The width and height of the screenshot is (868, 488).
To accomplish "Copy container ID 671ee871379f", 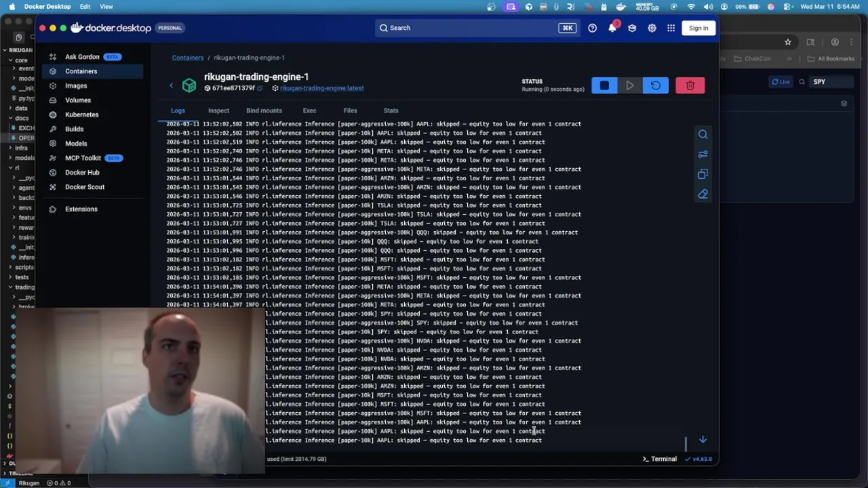I will [x=260, y=88].
